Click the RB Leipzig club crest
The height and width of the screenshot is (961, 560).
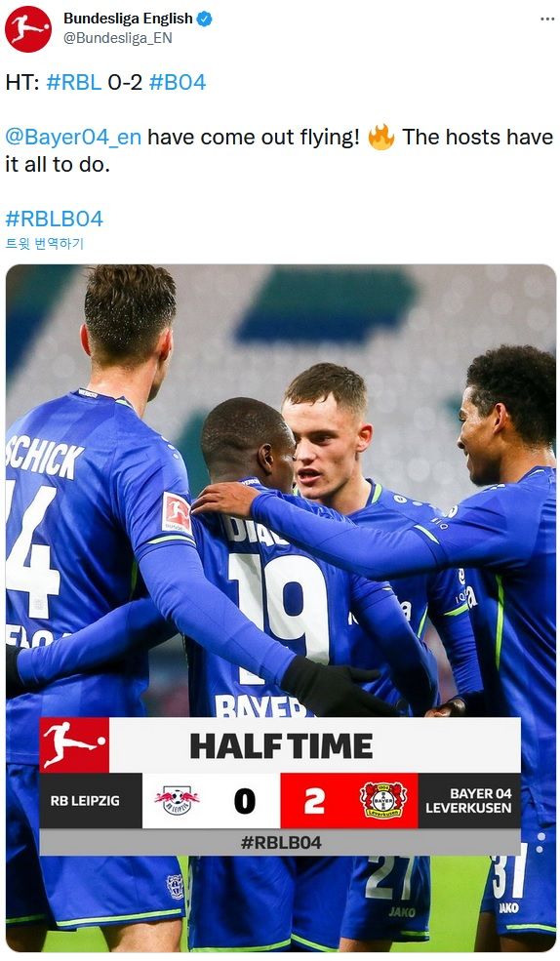click(x=177, y=800)
